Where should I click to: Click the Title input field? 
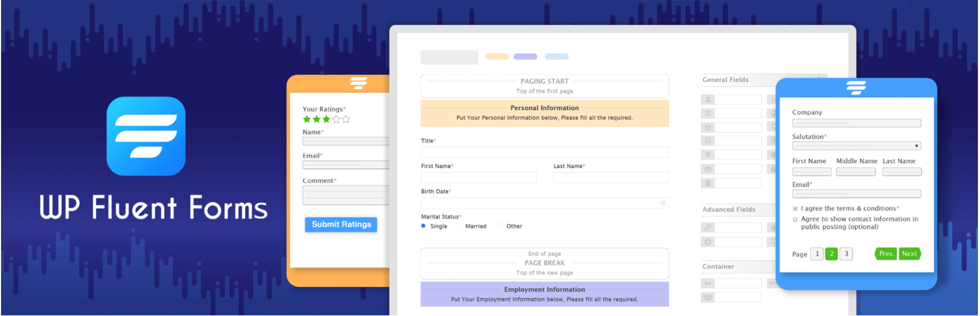545,152
